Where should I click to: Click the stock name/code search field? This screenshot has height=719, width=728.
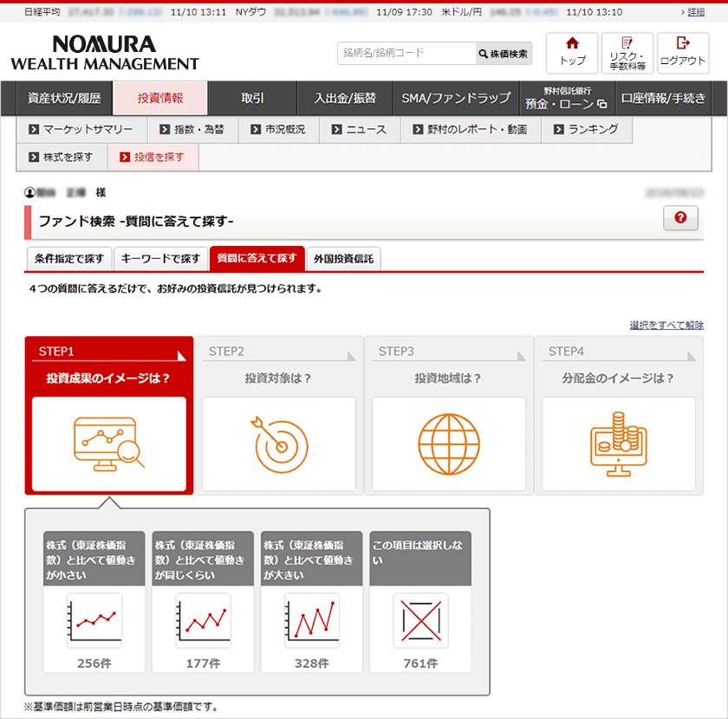(x=406, y=54)
